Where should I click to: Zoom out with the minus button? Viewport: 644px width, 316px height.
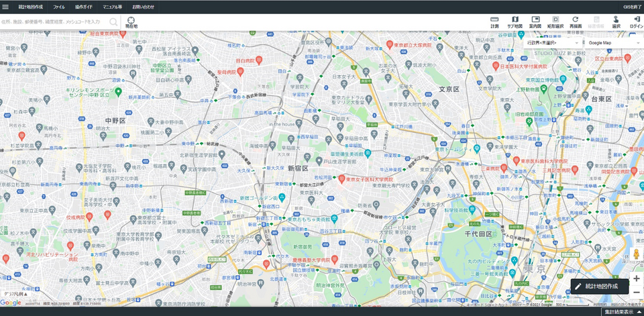pos(637,292)
